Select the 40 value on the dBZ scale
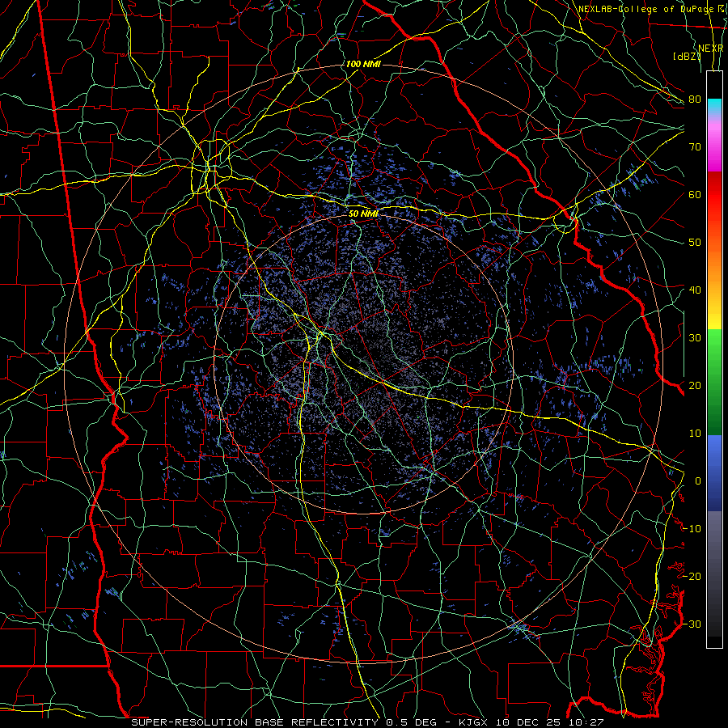The height and width of the screenshot is (728, 728). tap(695, 290)
